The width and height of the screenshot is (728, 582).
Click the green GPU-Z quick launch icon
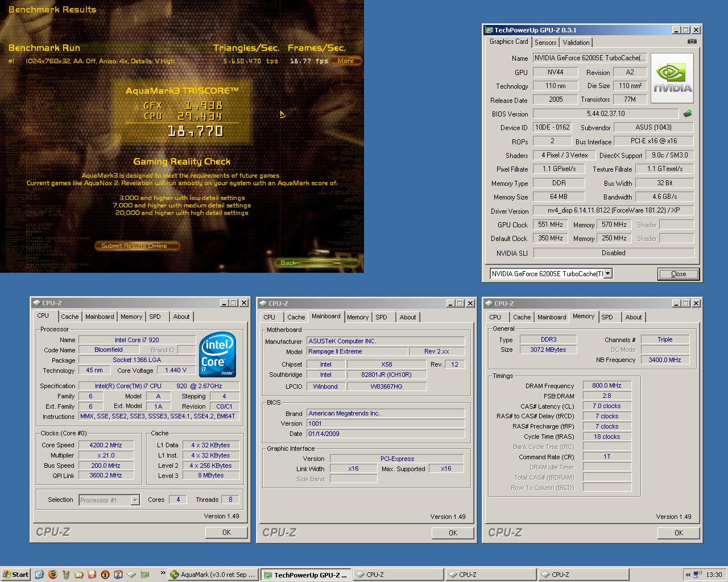coord(144,575)
